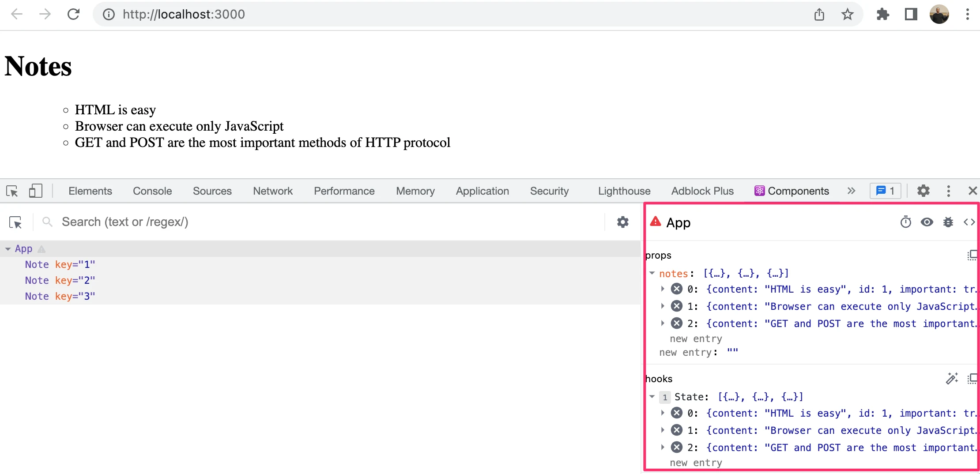Viewport: 980px width, 474px height.
Task: Open the profile avatar menu
Action: [x=939, y=15]
